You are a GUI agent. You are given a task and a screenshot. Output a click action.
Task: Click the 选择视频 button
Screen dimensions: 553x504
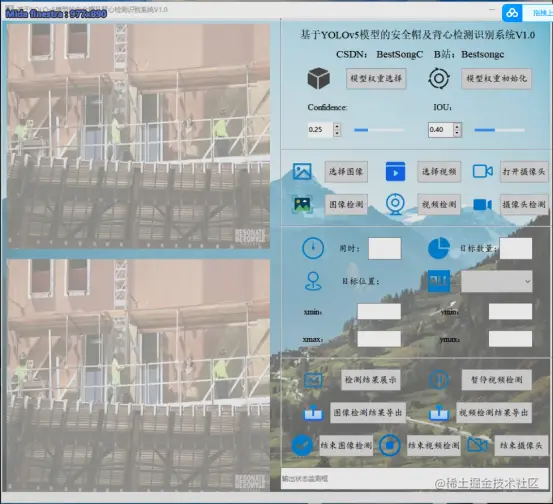click(x=439, y=172)
